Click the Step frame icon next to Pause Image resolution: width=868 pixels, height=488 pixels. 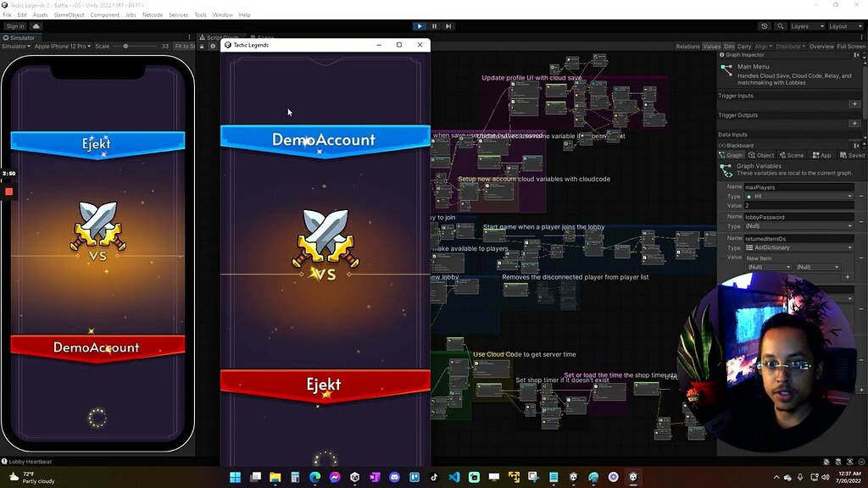click(448, 25)
